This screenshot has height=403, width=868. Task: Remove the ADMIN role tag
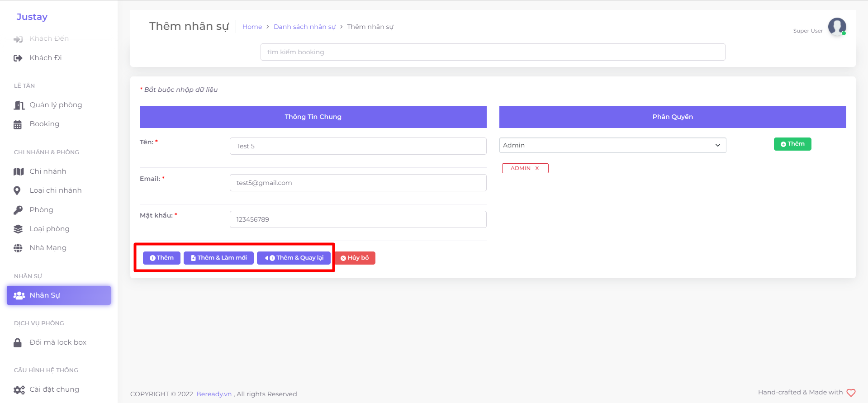537,168
